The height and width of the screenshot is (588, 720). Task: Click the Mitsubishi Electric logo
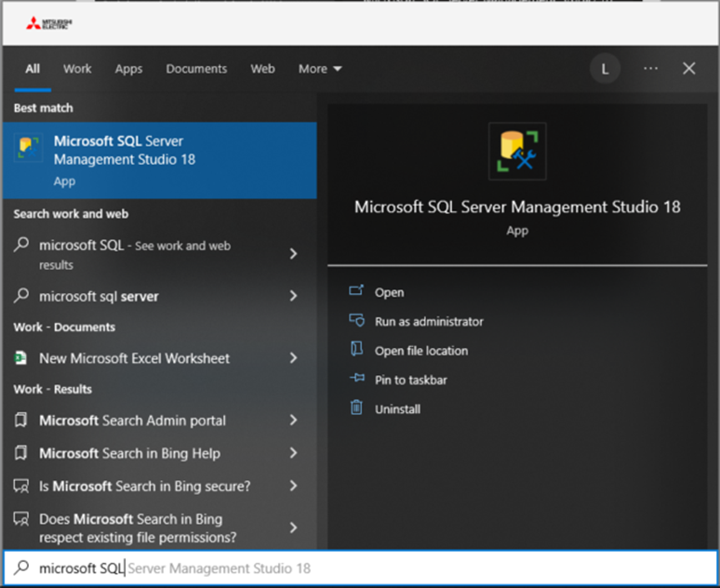49,23
